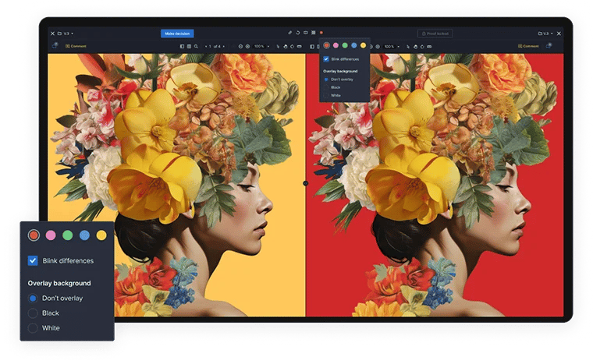Expand the left pane 100% zoom dropdown

tap(261, 47)
